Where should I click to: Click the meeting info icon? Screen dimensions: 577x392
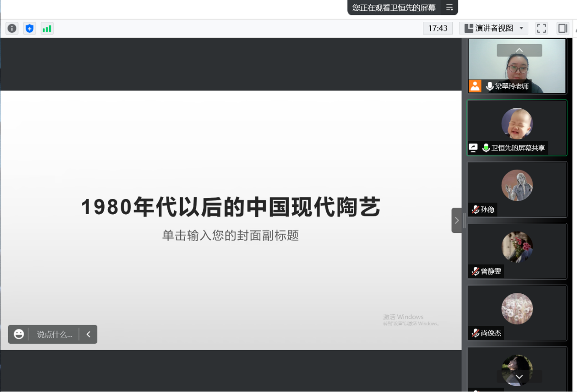coord(12,29)
